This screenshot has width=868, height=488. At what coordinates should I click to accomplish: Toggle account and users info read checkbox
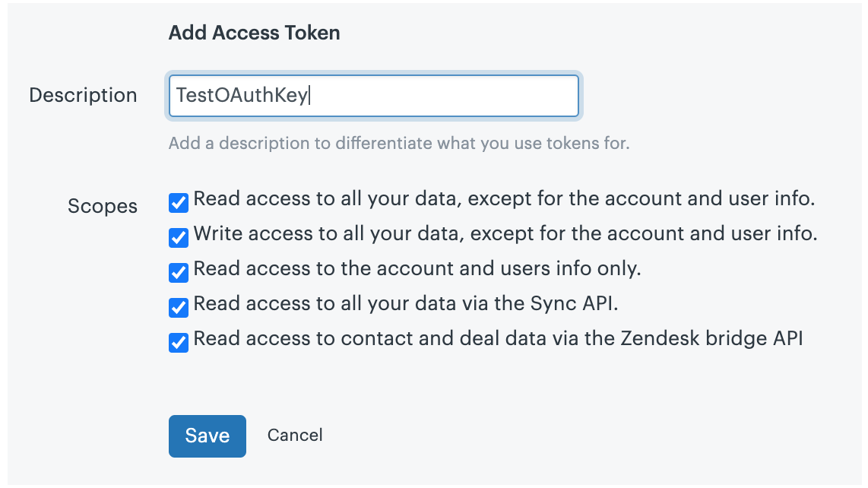pyautogui.click(x=179, y=273)
